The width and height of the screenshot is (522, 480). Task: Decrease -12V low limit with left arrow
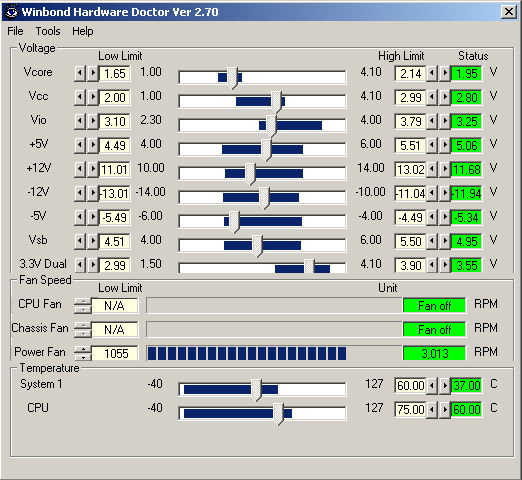click(80, 193)
